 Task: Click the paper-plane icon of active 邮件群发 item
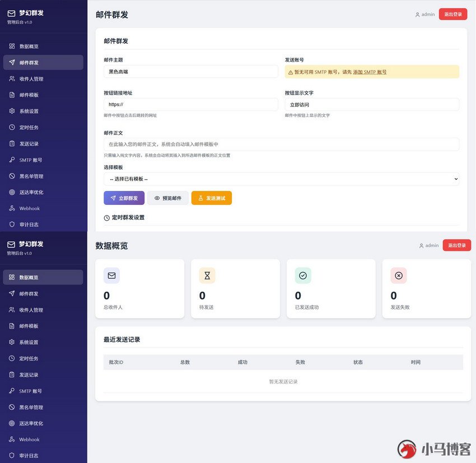[x=12, y=62]
